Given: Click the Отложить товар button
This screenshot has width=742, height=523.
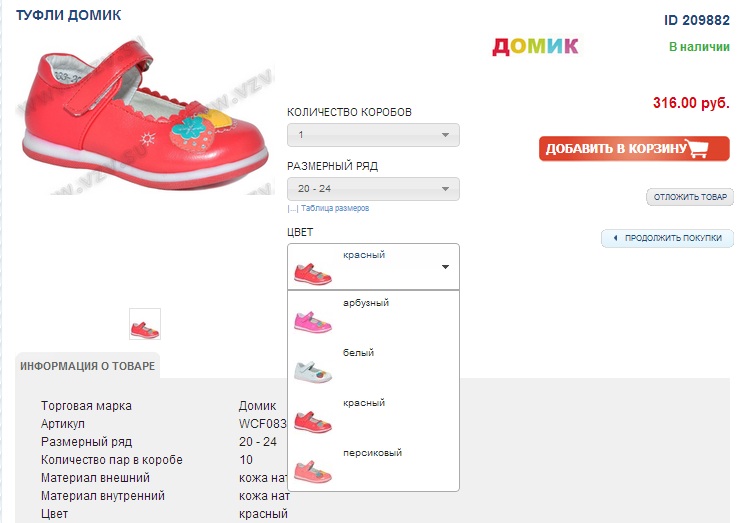Looking at the screenshot, I should [x=690, y=197].
